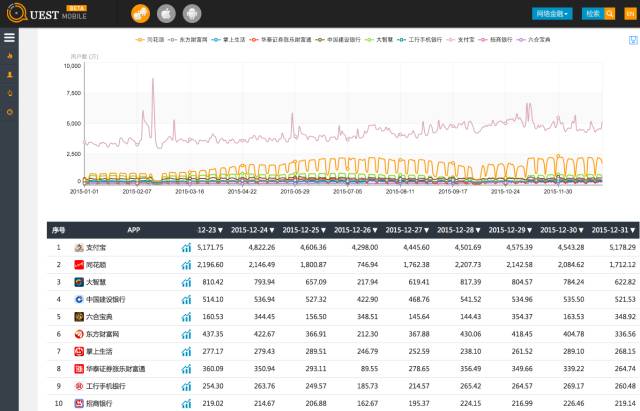Click the flame icon in left sidebar

10,56
